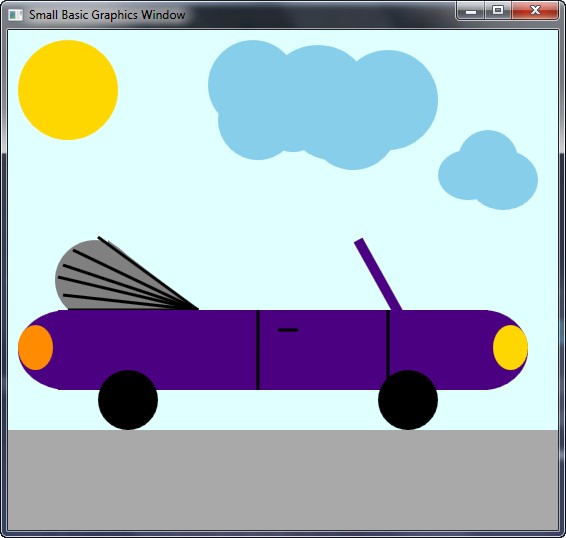Click the purple windshield frame

tap(378, 274)
